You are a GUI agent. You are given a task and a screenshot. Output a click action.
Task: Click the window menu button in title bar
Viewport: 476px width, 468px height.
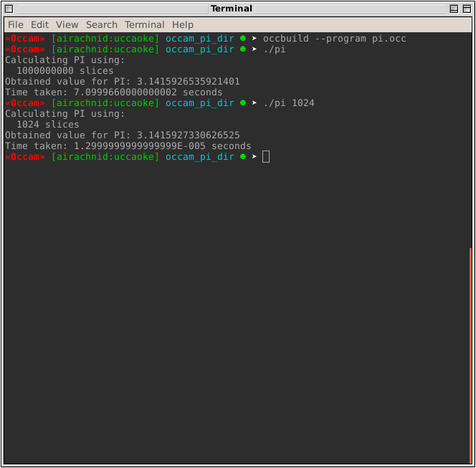[9, 9]
